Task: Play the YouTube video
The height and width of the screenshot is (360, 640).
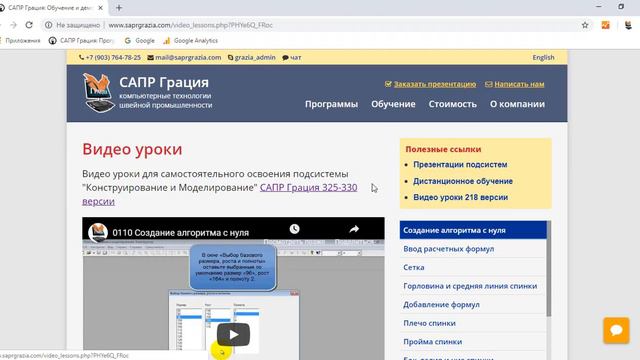Action: (x=233, y=335)
